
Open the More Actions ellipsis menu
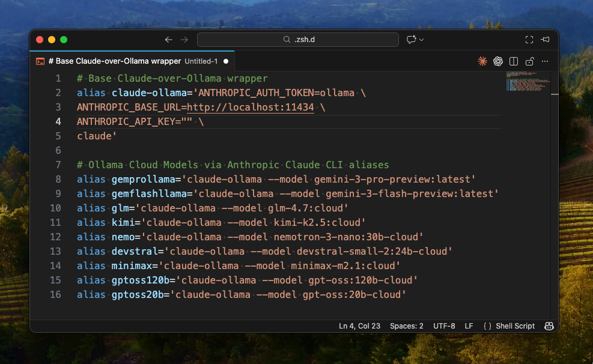point(545,61)
